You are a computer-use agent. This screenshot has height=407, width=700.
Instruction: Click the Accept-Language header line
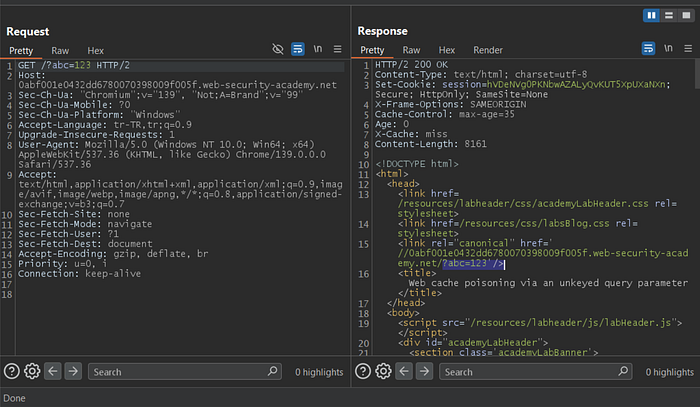[105, 125]
